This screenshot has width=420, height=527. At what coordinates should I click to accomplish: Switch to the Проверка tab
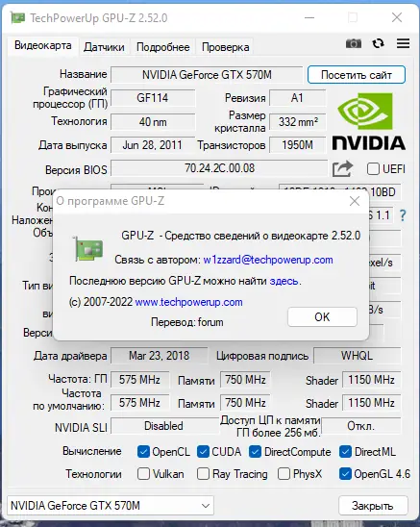226,47
